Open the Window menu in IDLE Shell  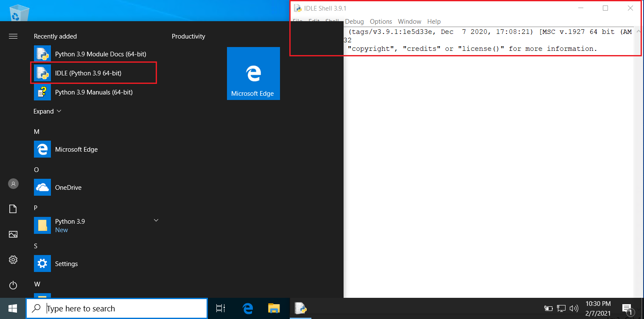(409, 22)
